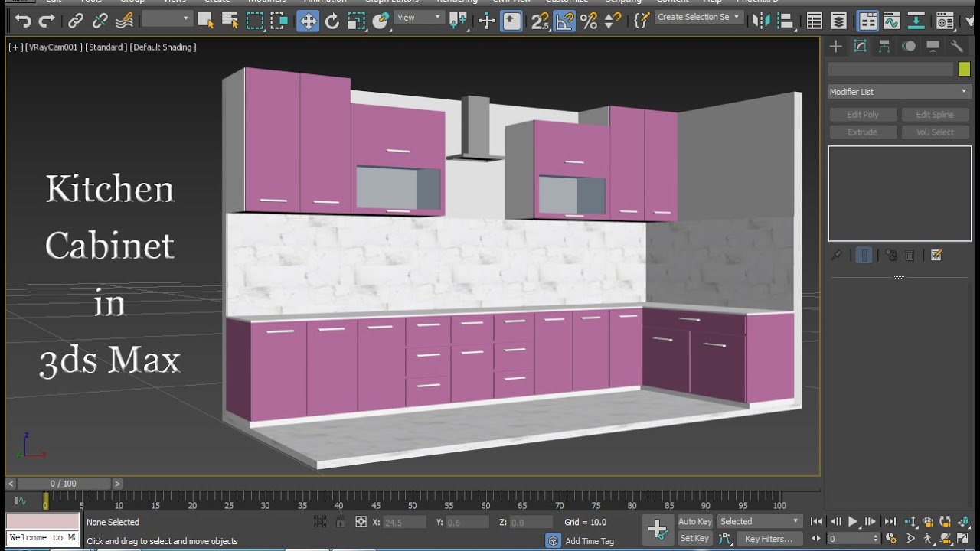
Task: Toggle Window/Crossing selection mode
Action: (279, 21)
